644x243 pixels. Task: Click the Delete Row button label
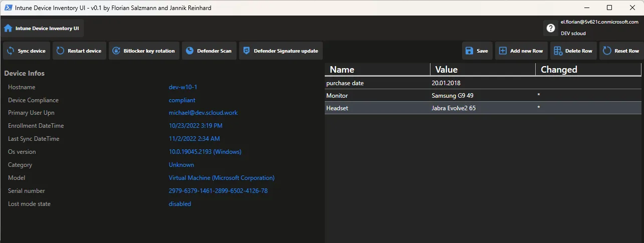click(x=579, y=51)
